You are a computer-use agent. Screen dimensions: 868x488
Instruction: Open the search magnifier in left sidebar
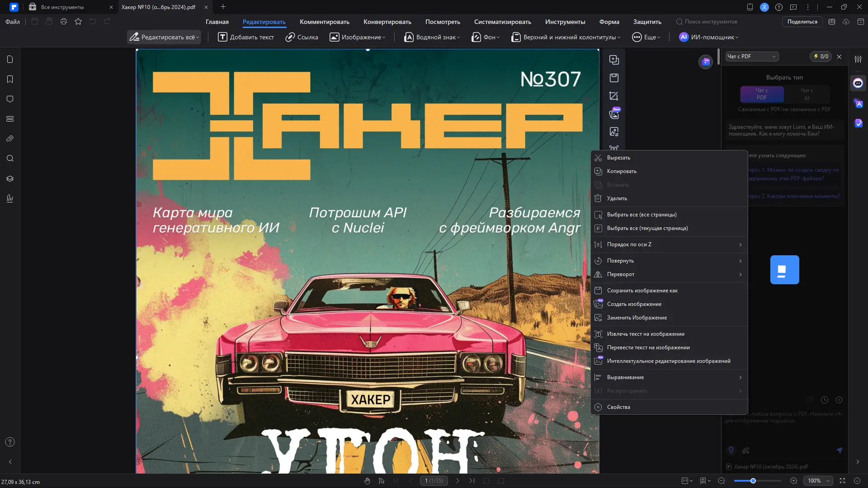click(10, 159)
